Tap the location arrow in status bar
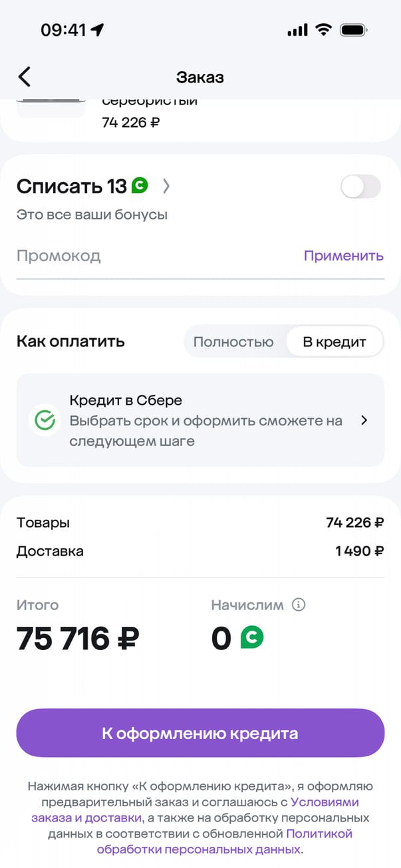The width and height of the screenshot is (401, 868). tap(98, 30)
